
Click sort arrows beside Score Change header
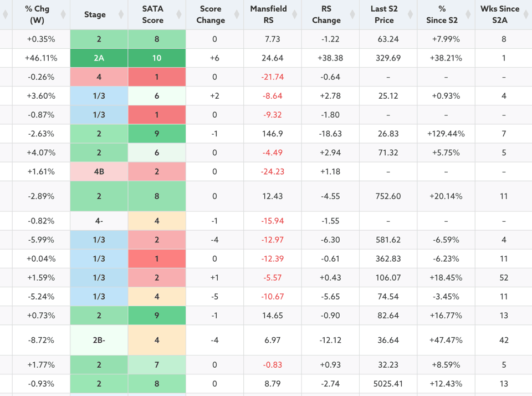pyautogui.click(x=237, y=14)
